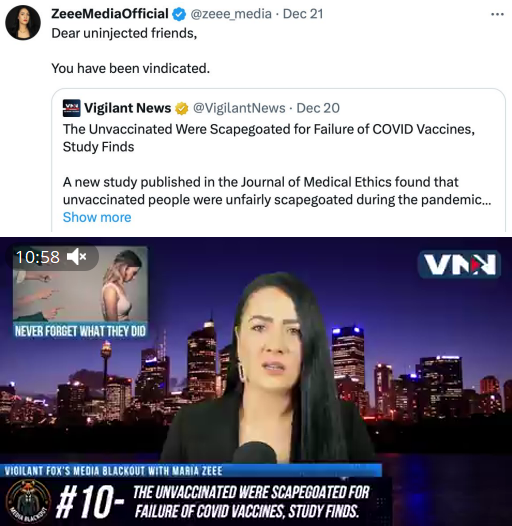The image size is (512, 526).
Task: Unmute the video via speaker icon
Action: pyautogui.click(x=77, y=257)
